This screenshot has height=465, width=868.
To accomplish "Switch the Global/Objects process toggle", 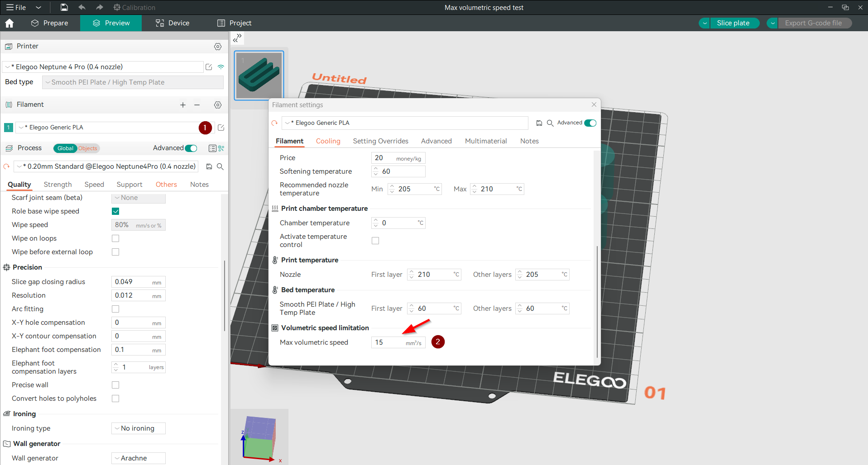I will click(x=76, y=148).
